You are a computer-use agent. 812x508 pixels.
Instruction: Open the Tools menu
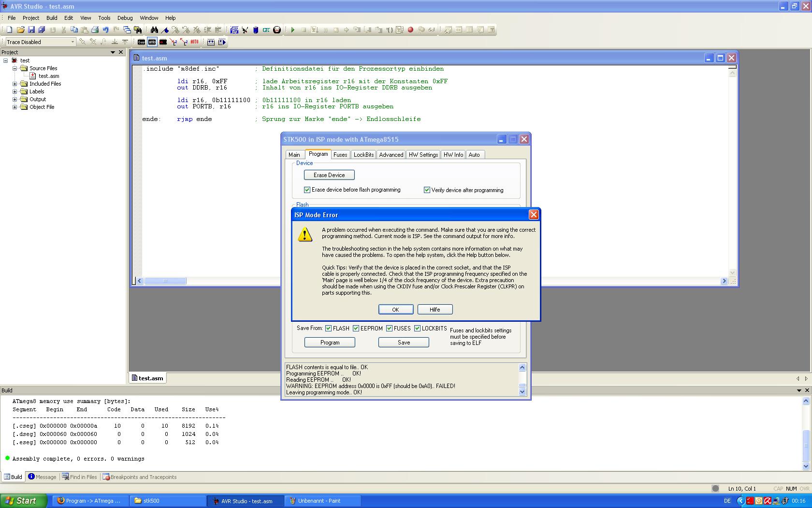point(104,18)
